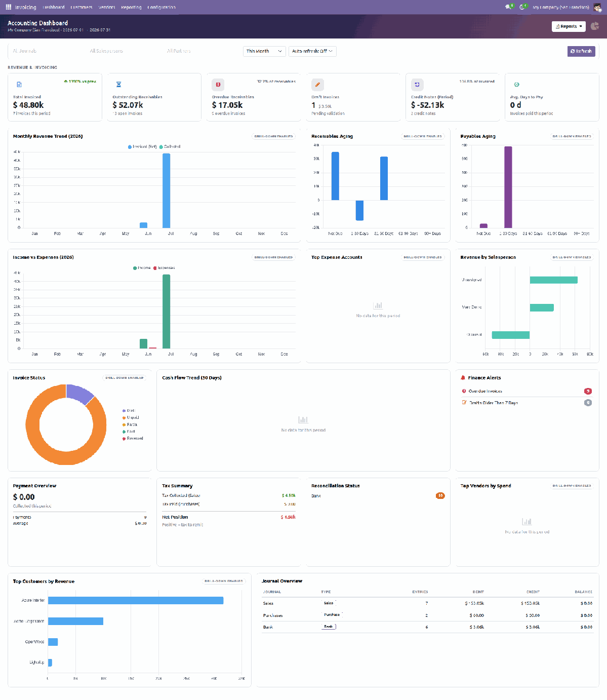Click the Refresh button
The width and height of the screenshot is (607, 700).
581,51
